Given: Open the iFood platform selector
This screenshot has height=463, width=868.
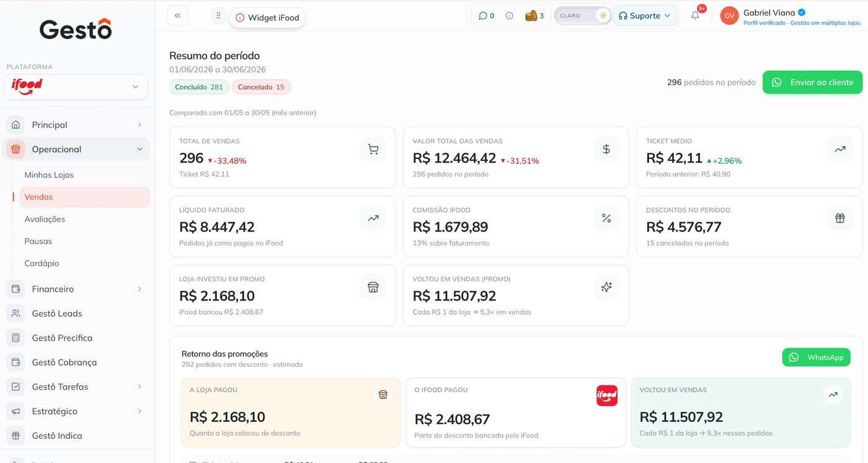Looking at the screenshot, I should click(x=76, y=87).
